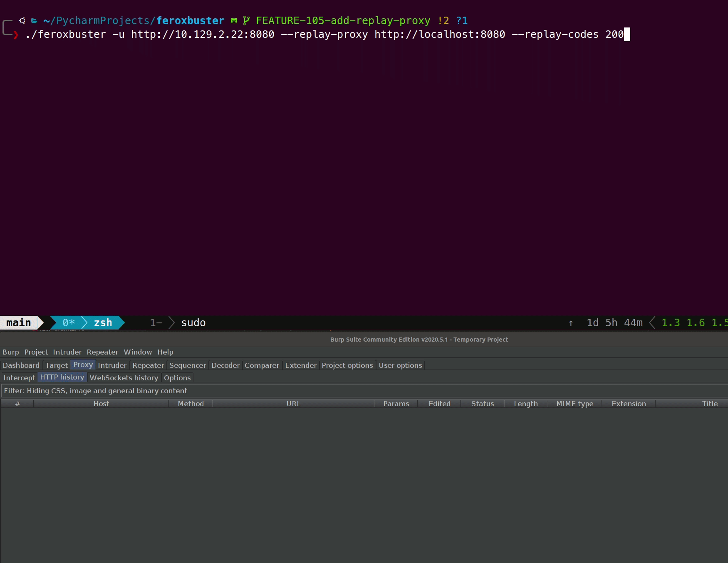
Task: Open the Target tab
Action: click(56, 365)
